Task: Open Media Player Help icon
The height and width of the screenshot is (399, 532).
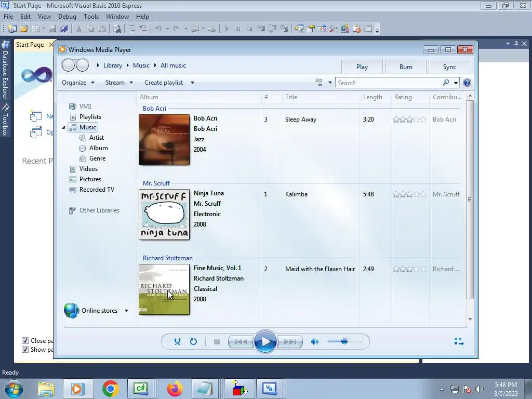Action: point(467,83)
